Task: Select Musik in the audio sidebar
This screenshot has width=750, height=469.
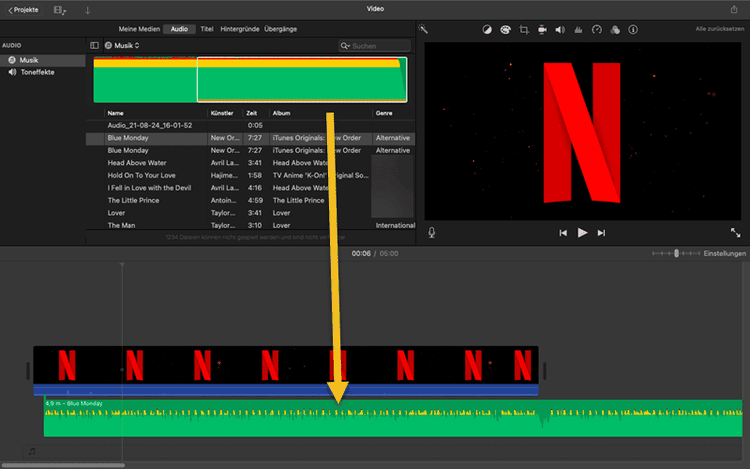Action: 43,60
